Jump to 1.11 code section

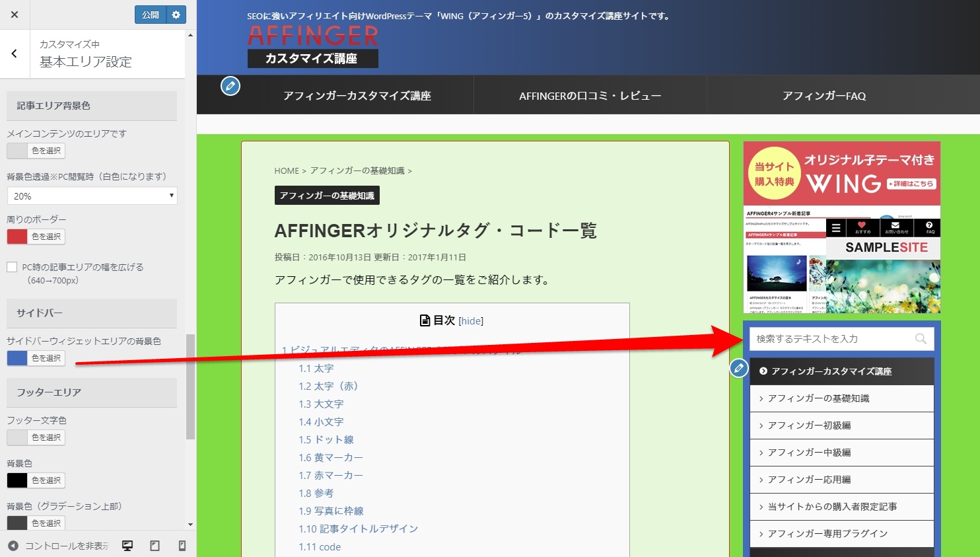(320, 546)
